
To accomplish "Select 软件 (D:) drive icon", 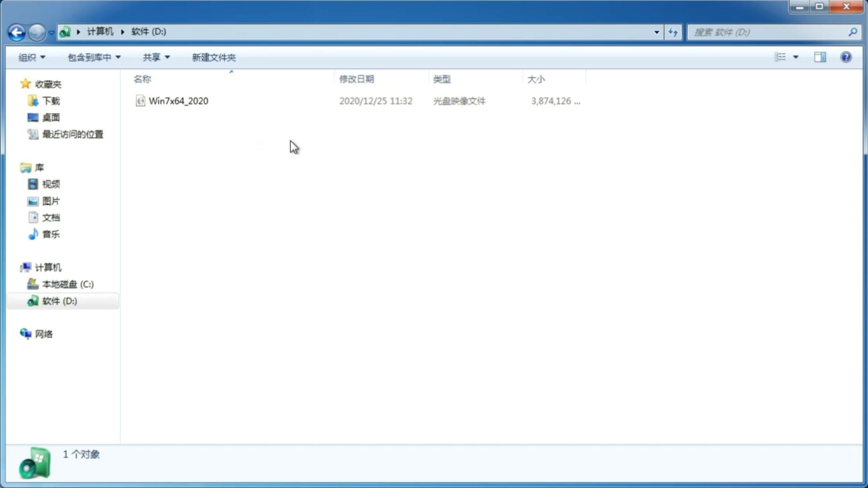I will coord(32,300).
